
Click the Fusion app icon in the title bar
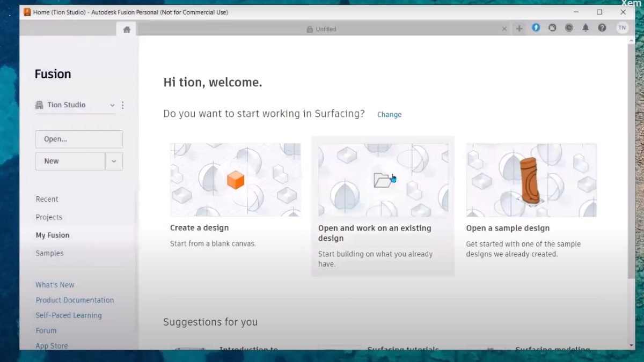click(x=27, y=12)
